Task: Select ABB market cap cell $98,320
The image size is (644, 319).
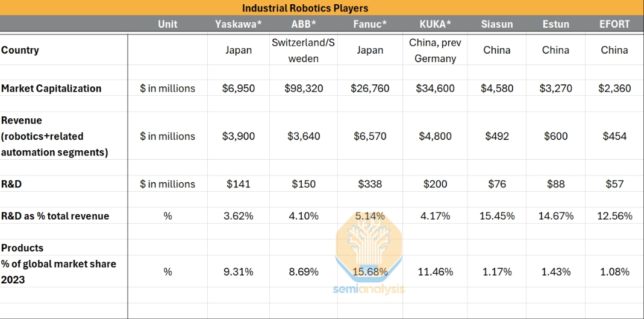Action: coord(304,89)
